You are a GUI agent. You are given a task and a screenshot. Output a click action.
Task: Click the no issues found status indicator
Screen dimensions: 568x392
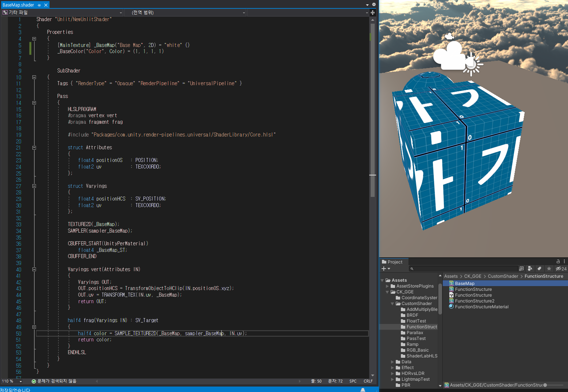[54, 381]
